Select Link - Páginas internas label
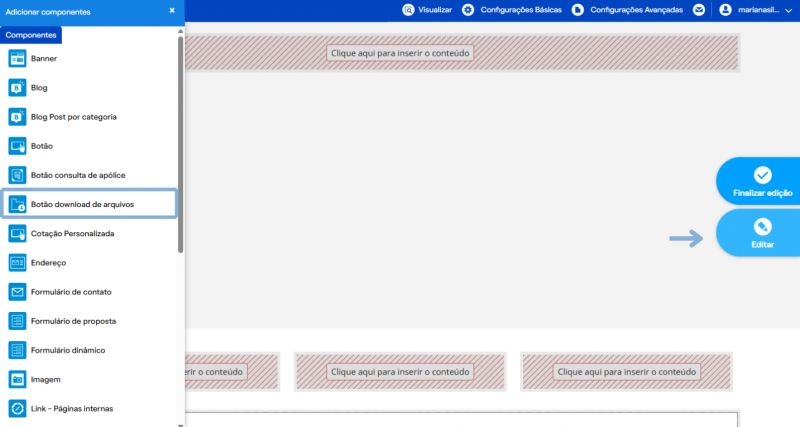This screenshot has width=800, height=427. click(x=72, y=409)
